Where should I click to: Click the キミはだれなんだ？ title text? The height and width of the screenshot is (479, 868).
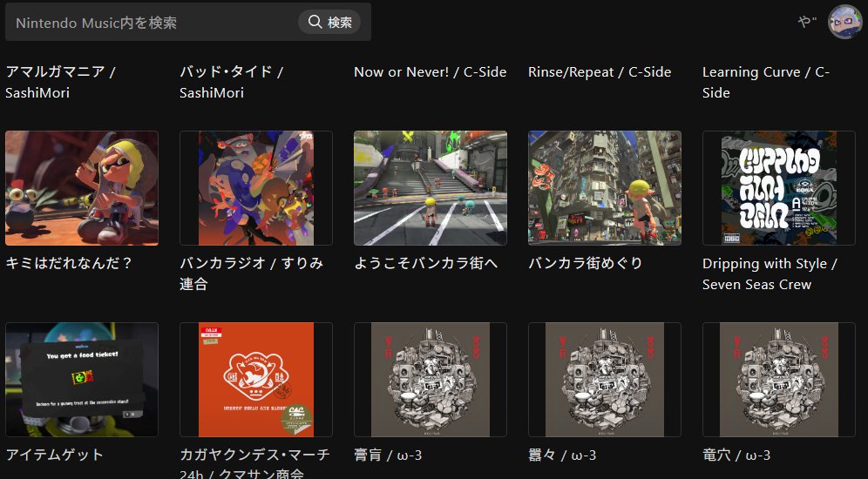(x=69, y=263)
